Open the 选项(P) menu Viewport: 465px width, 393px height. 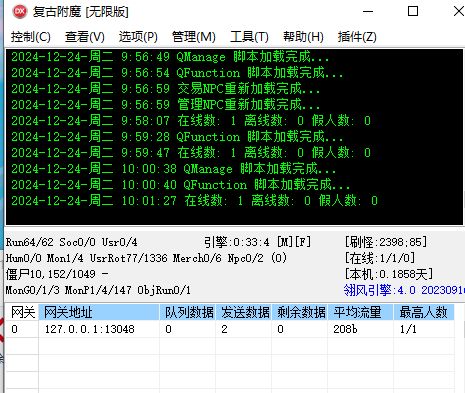(x=138, y=36)
